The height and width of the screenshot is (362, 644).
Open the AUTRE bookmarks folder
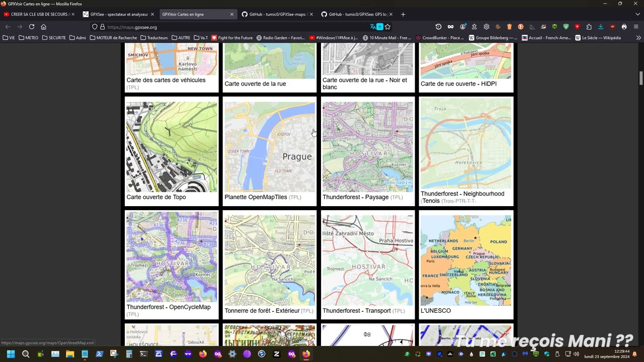pyautogui.click(x=181, y=38)
